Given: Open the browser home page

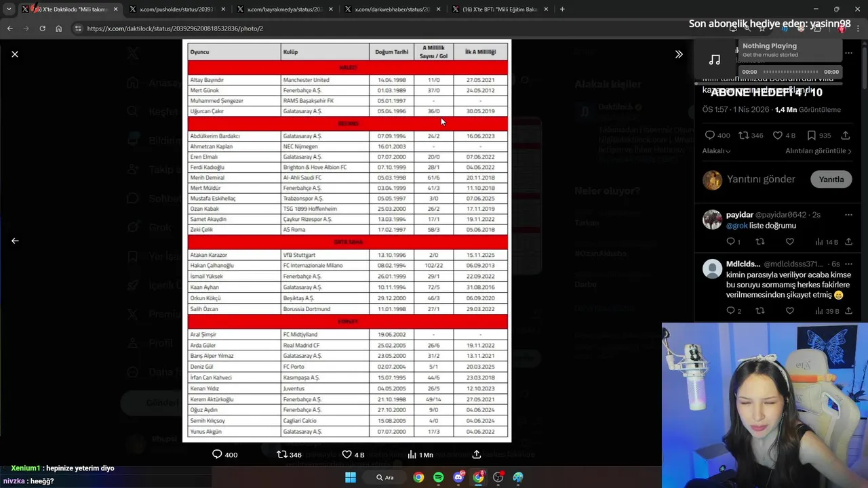Looking at the screenshot, I should click(x=59, y=28).
